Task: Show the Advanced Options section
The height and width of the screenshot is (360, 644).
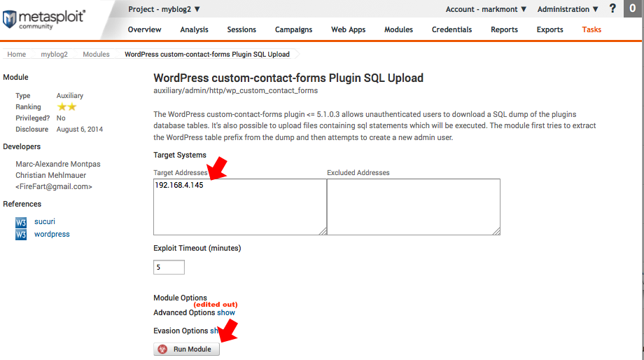Action: pyautogui.click(x=225, y=313)
